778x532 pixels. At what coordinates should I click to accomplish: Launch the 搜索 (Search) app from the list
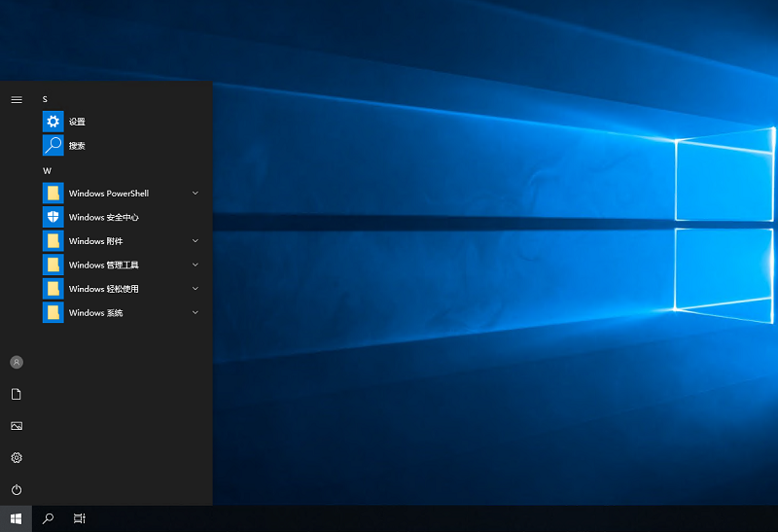(77, 146)
